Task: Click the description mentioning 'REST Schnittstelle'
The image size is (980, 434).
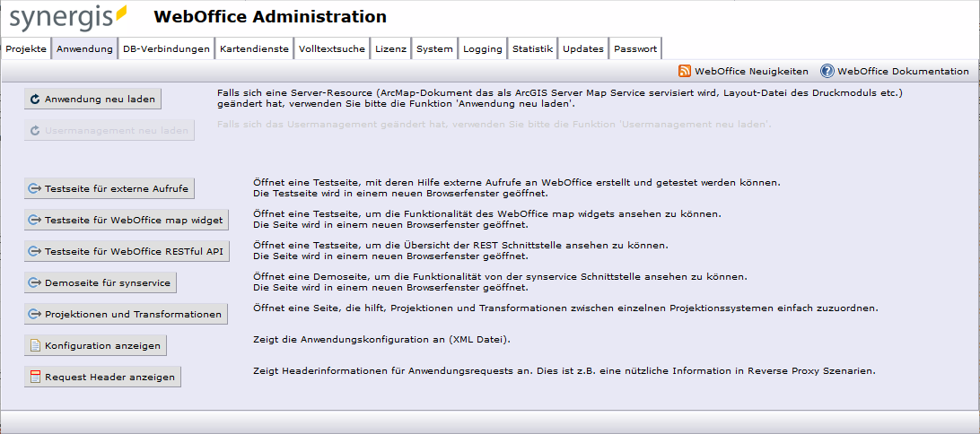Action: [461, 250]
